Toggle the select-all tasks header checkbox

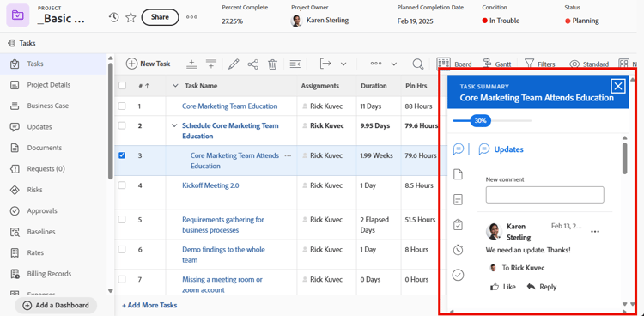click(x=123, y=86)
